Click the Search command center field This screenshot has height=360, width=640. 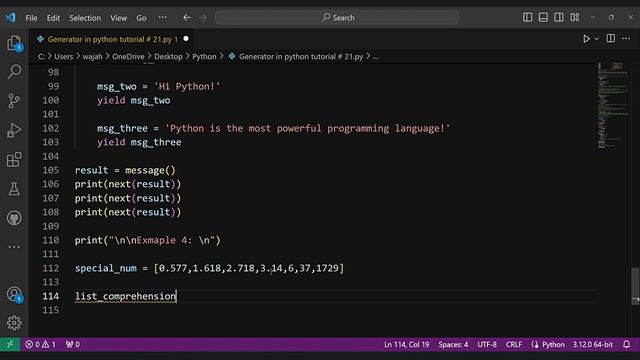tap(337, 18)
